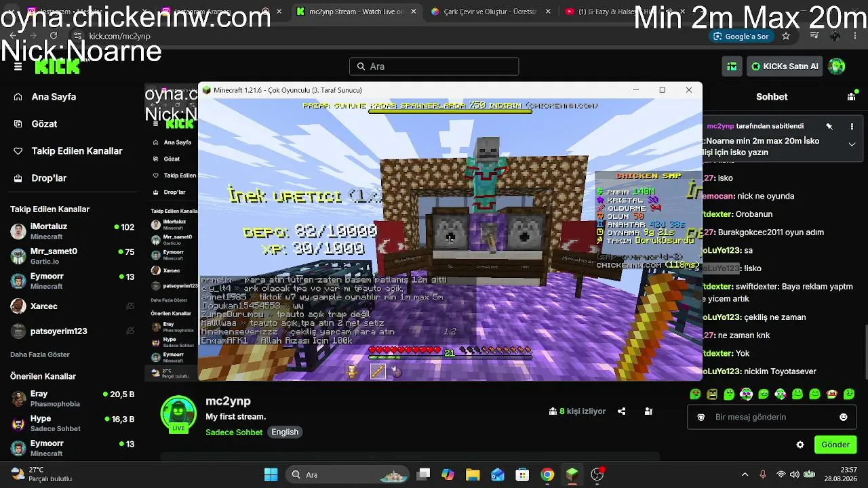
Task: Open Windows Start menu
Action: click(271, 474)
